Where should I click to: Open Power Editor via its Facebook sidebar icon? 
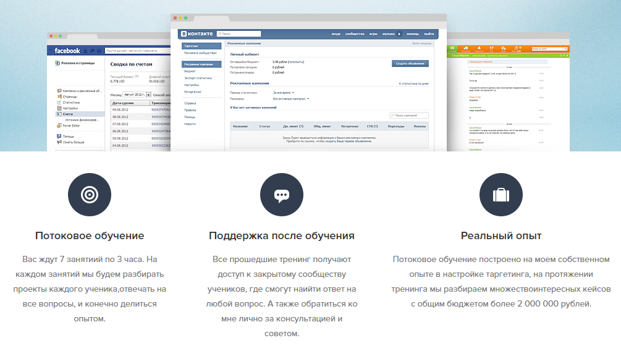click(59, 125)
